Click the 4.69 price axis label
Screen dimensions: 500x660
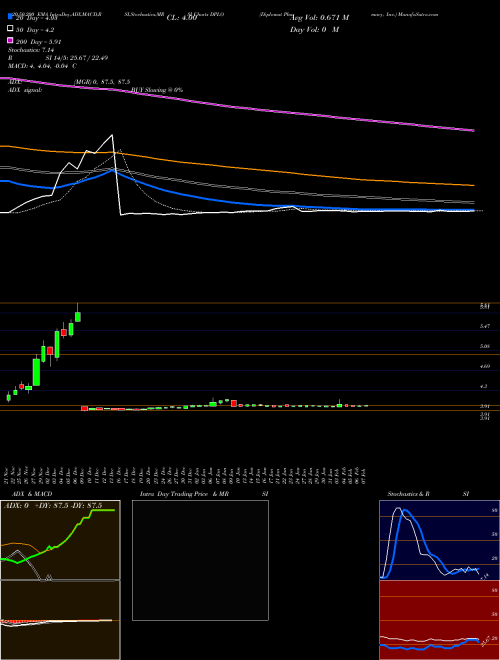point(486,367)
